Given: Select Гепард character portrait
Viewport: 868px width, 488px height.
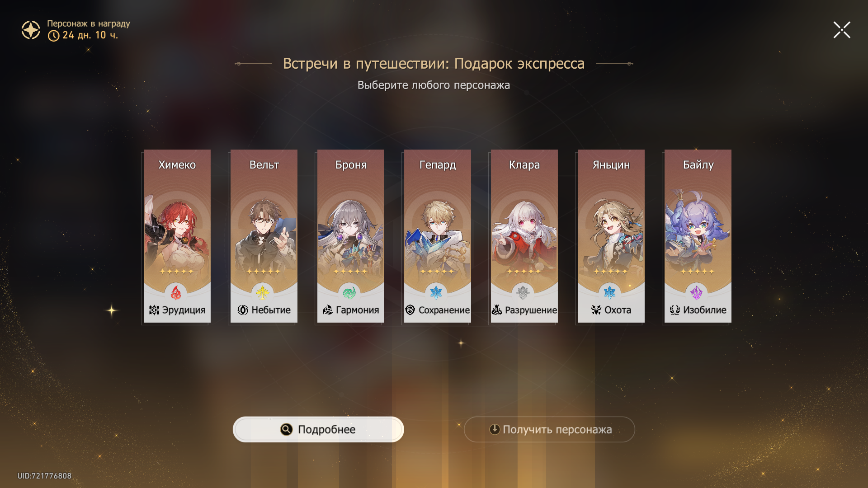Looking at the screenshot, I should (x=438, y=236).
